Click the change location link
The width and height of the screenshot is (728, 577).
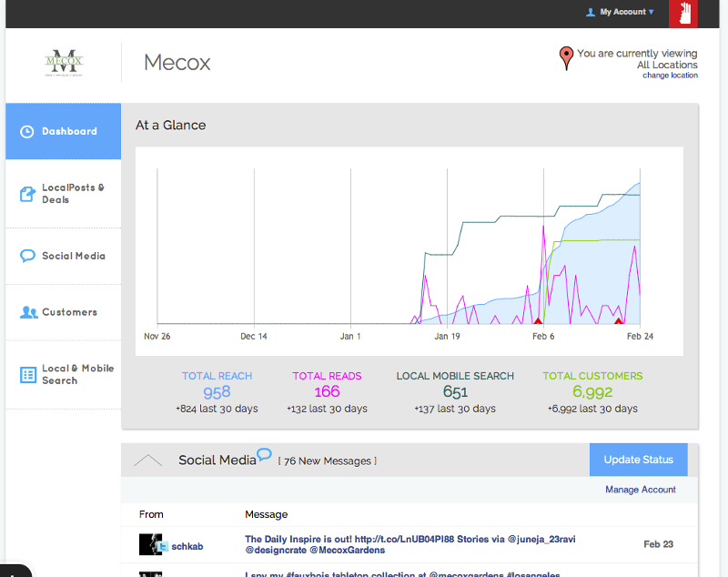670,76
